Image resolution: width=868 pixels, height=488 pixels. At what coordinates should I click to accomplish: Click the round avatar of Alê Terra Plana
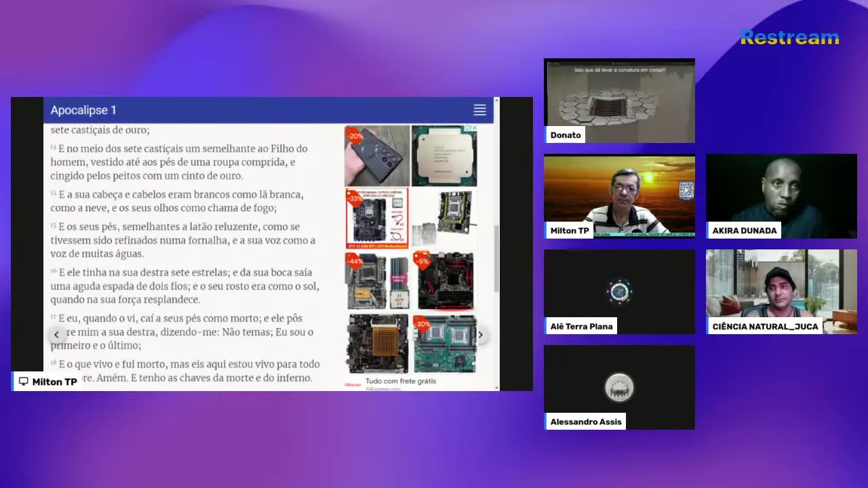(x=619, y=291)
